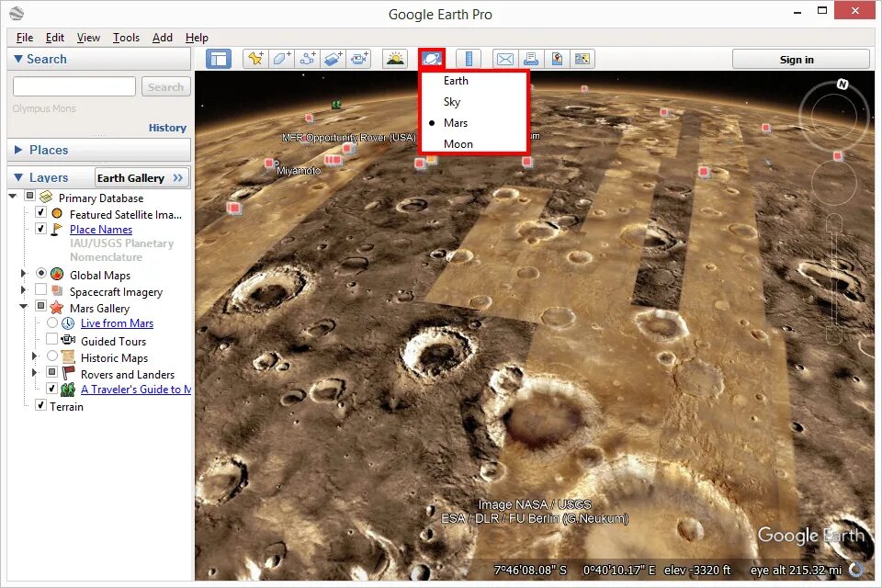Open the Edit menu

(54, 37)
